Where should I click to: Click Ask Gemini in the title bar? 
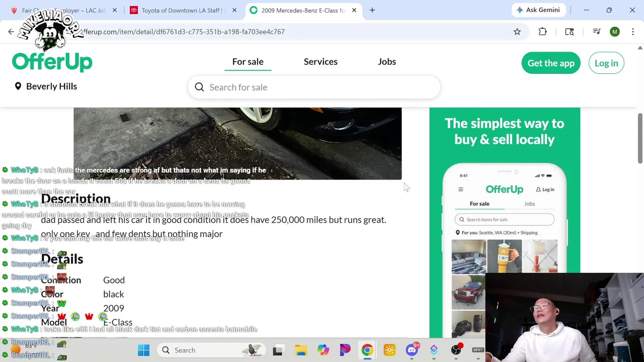click(x=538, y=10)
